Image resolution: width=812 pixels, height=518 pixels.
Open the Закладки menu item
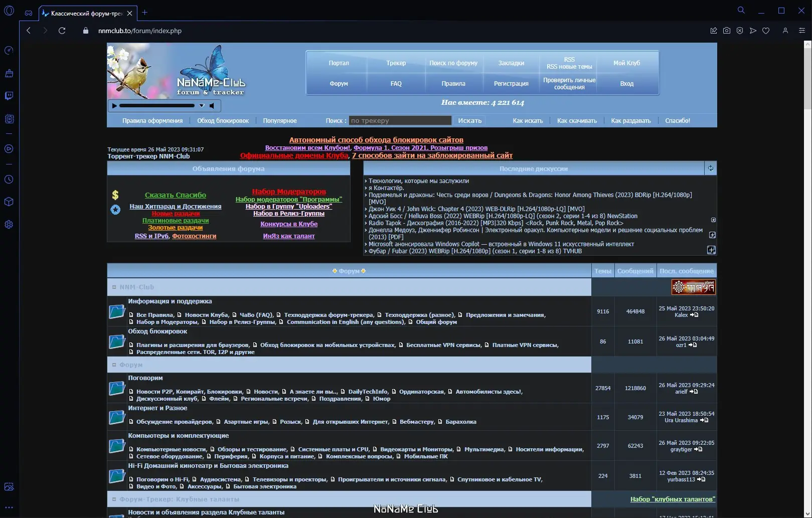pos(511,63)
